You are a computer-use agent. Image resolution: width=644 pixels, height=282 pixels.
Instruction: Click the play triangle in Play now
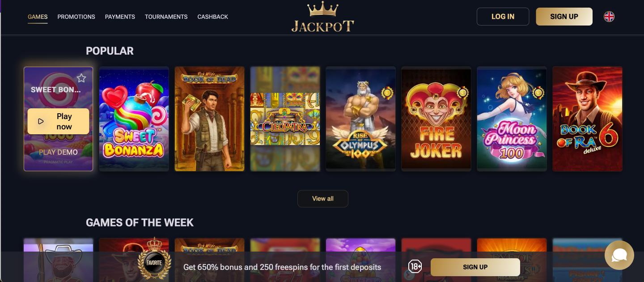click(x=41, y=121)
